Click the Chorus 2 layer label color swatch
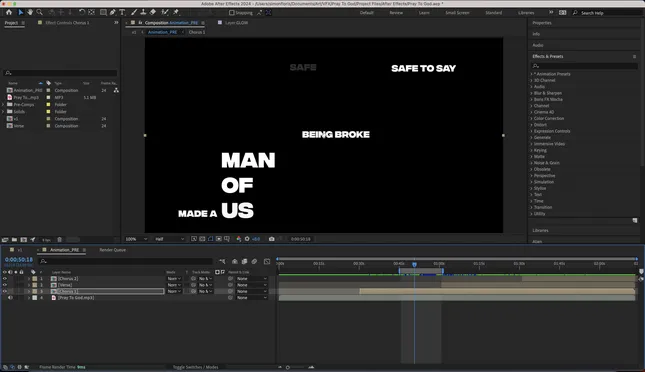 tap(35, 279)
